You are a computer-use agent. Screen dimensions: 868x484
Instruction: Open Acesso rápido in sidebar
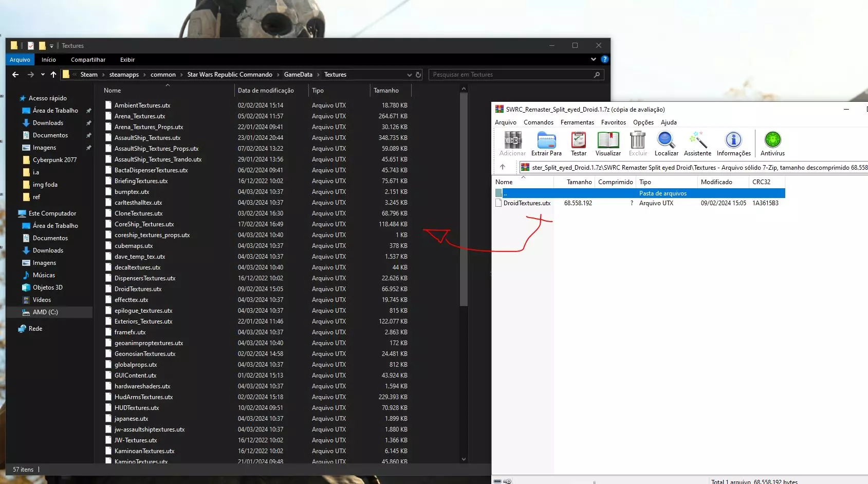(48, 98)
